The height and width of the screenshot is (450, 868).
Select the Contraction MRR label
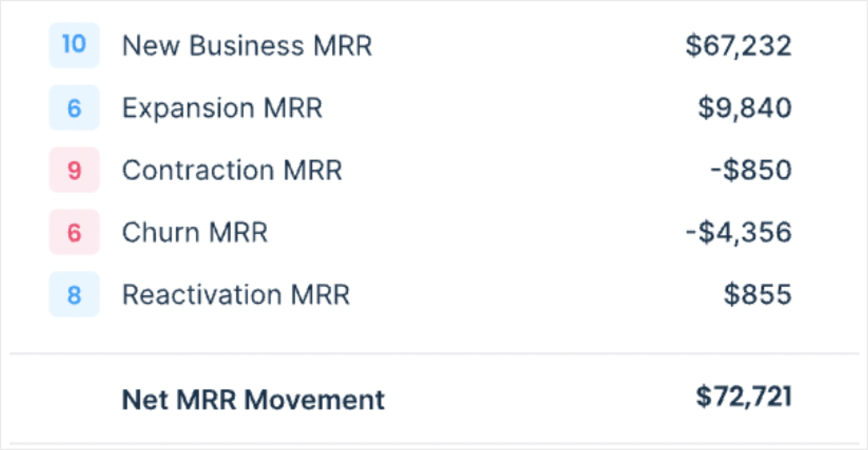pos(232,170)
